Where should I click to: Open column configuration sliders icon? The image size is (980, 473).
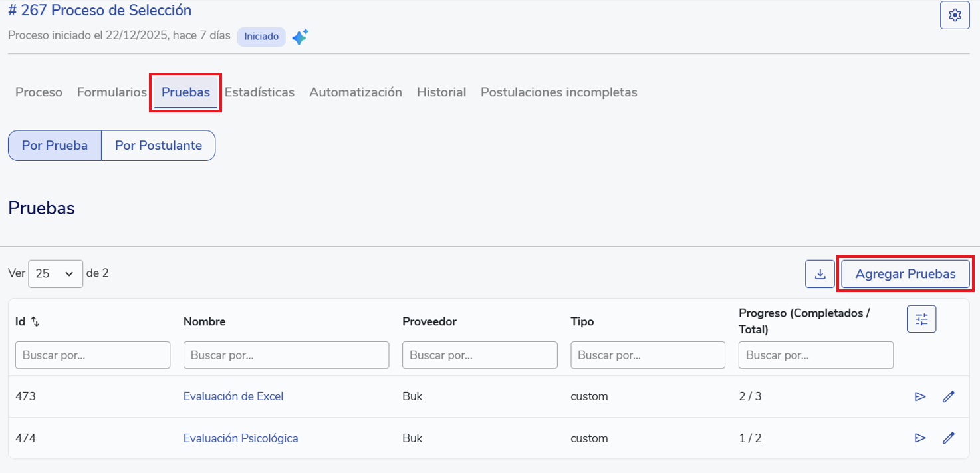921,319
